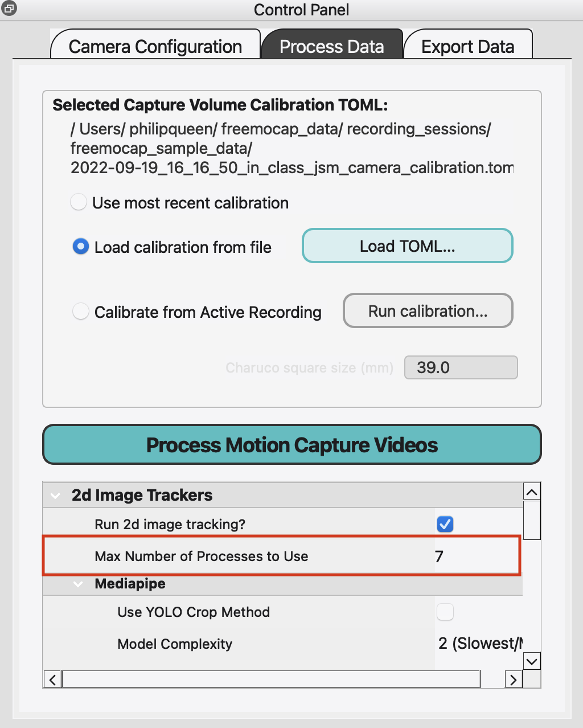Click the scroll down arrow in tracker list
This screenshot has height=728, width=583.
pyautogui.click(x=532, y=661)
